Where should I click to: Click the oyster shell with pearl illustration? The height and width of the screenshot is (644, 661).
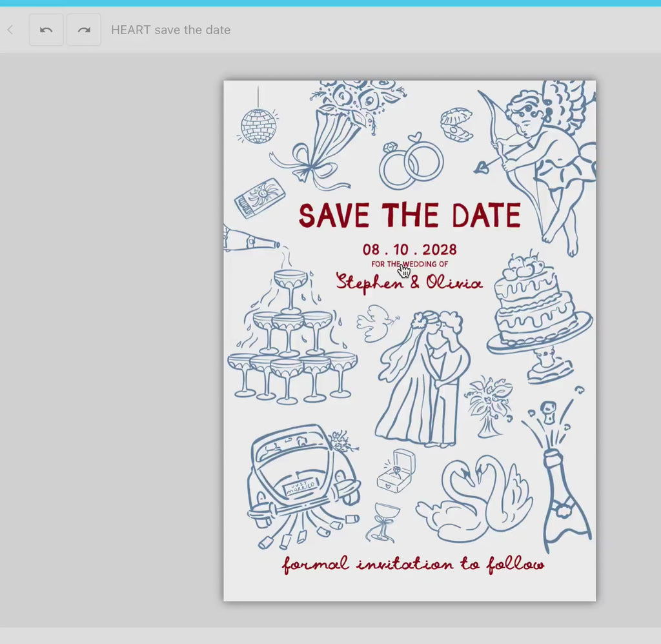457,125
